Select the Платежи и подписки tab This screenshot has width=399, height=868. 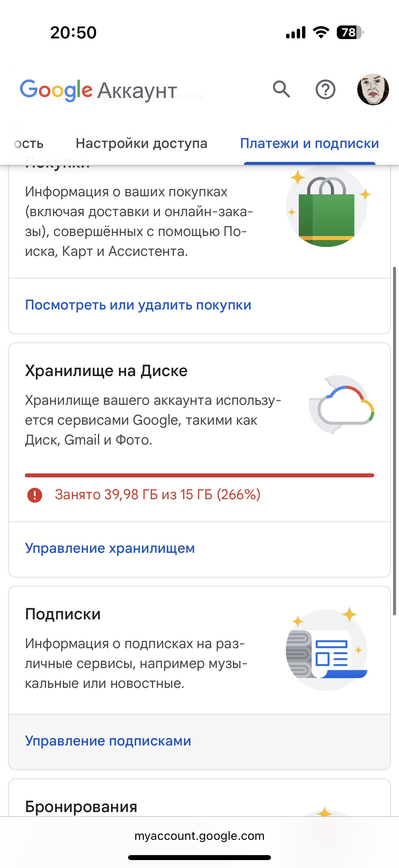pyautogui.click(x=309, y=143)
